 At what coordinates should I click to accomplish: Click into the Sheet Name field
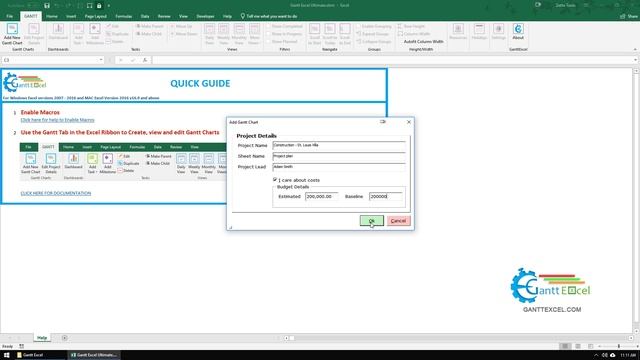tap(339, 156)
